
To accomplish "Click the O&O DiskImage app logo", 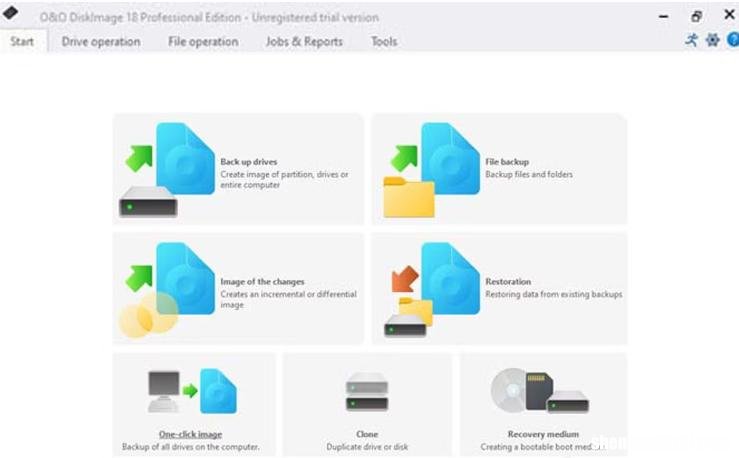I will tap(10, 13).
